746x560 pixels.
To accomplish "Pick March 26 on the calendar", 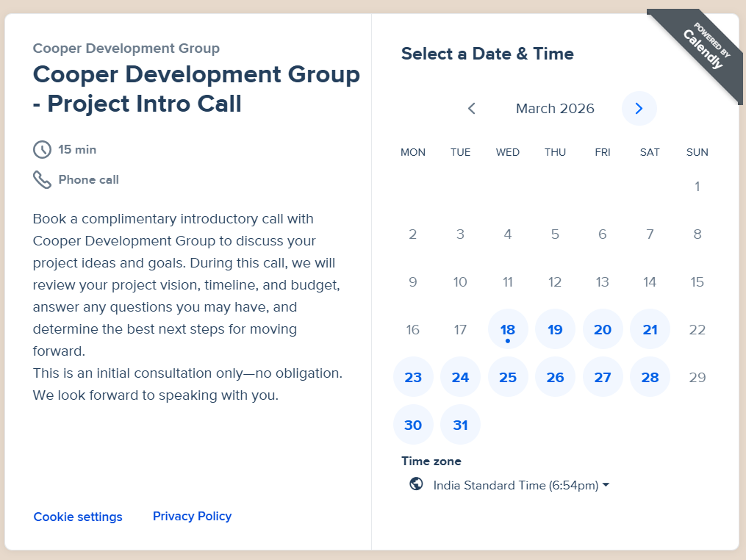I will [555, 377].
